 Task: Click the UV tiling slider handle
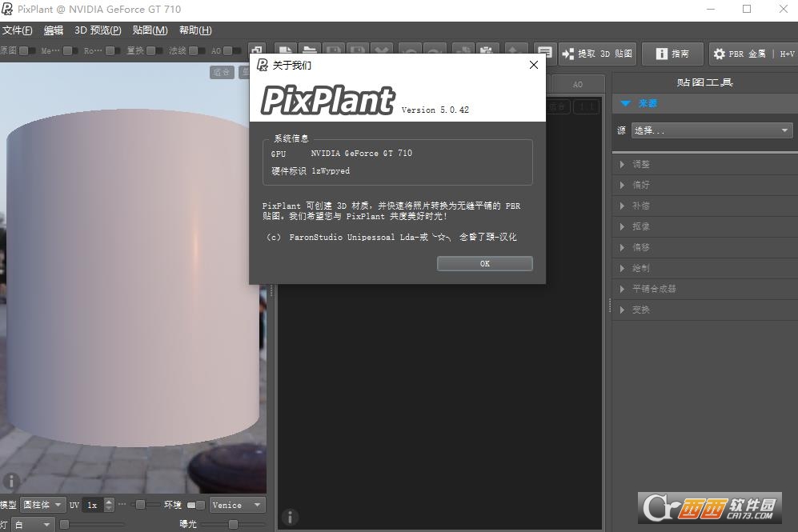(140, 505)
